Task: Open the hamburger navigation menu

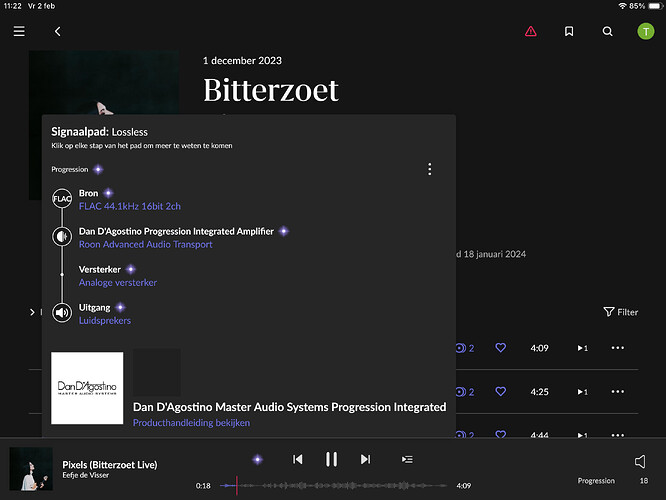Action: [x=19, y=31]
